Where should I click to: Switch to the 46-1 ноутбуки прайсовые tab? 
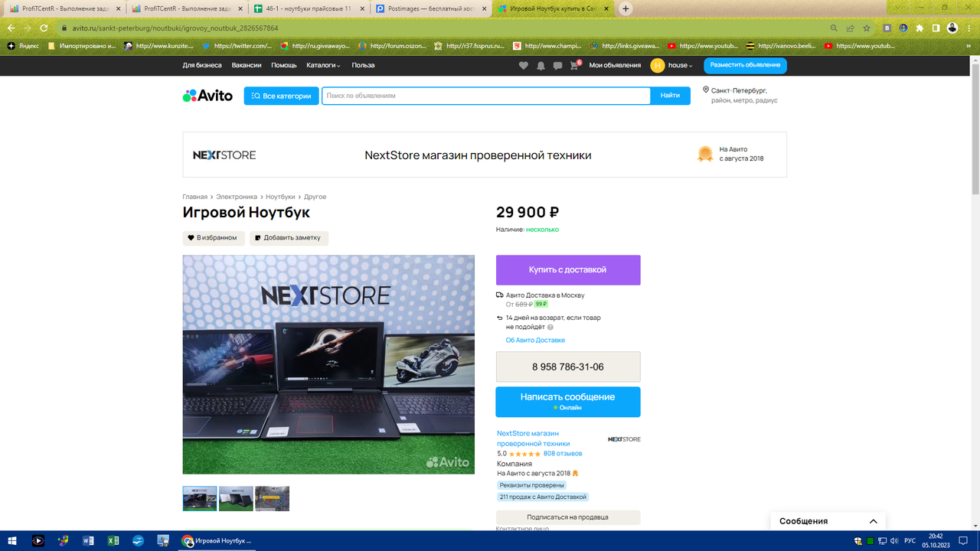(309, 9)
